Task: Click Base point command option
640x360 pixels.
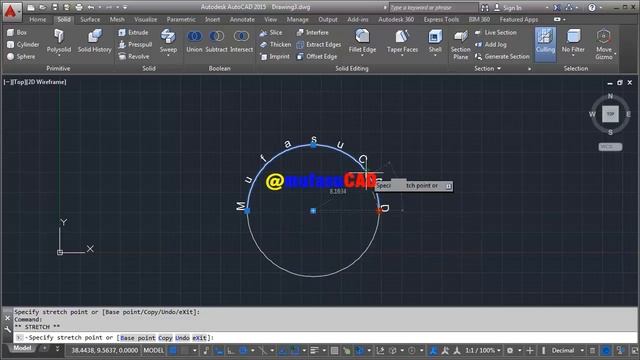Action: pos(138,338)
